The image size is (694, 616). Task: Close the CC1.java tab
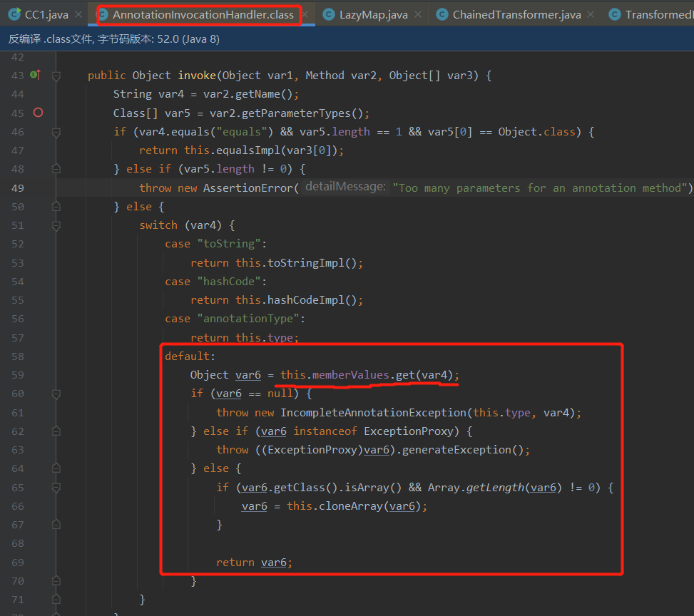coord(78,14)
